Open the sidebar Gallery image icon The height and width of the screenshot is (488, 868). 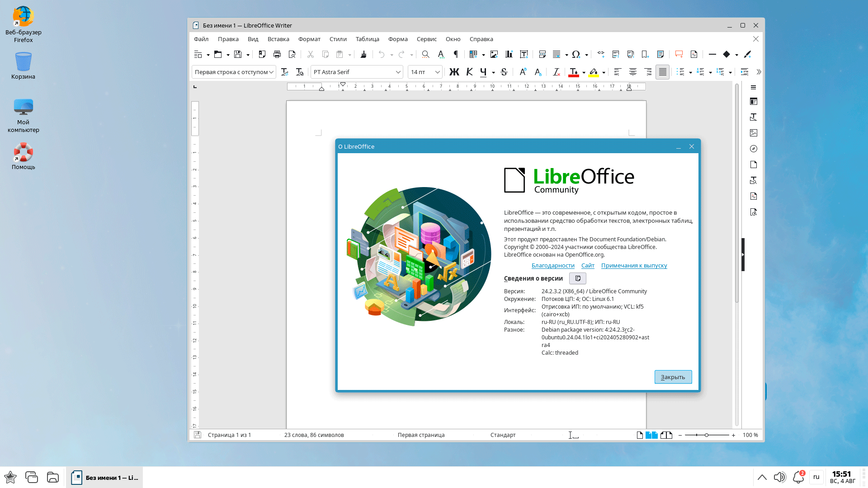point(753,133)
